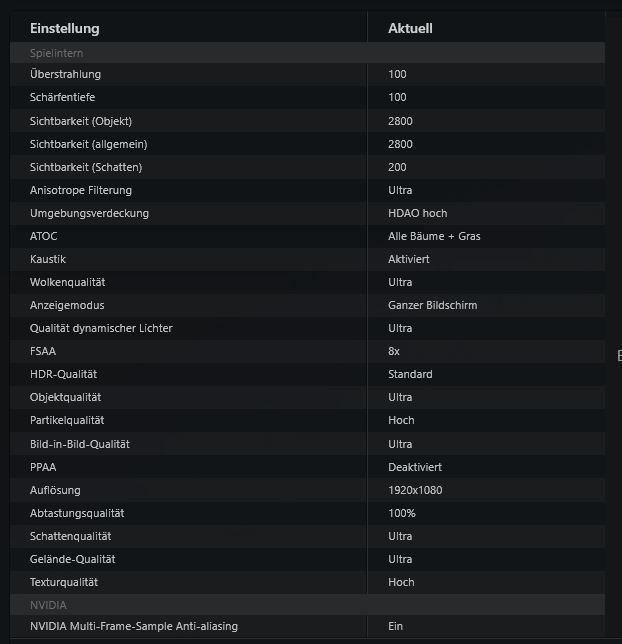Click the HDR-Qualität Standard value

[x=410, y=374]
